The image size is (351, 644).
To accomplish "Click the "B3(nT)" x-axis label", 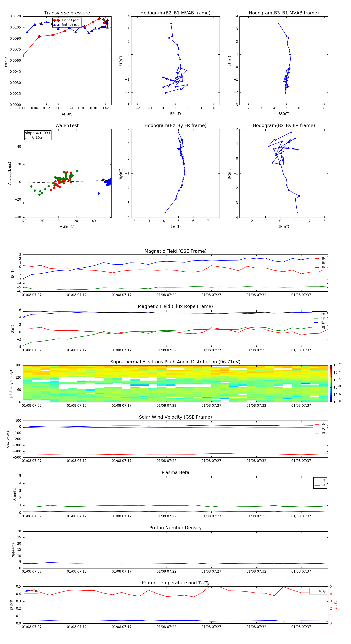I will point(284,114).
